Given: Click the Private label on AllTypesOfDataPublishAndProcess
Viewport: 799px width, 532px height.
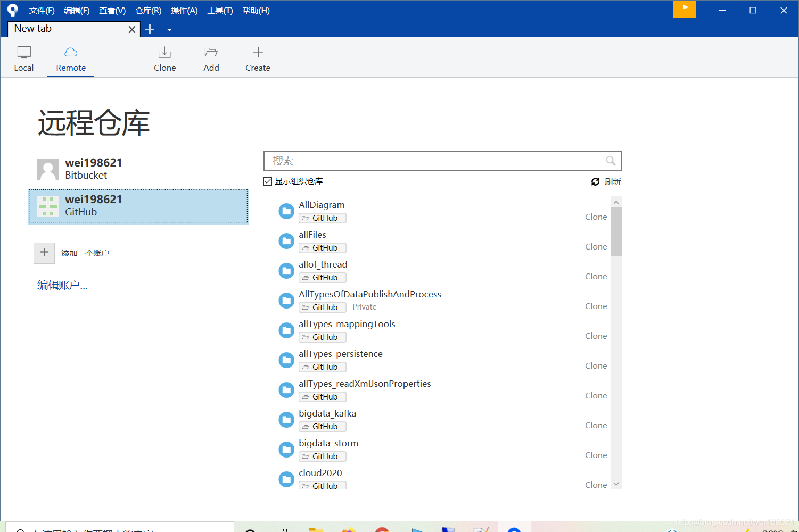Looking at the screenshot, I should point(365,307).
